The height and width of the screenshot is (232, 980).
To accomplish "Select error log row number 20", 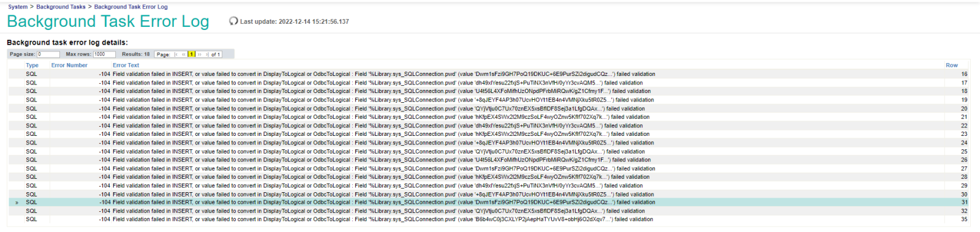I will [489, 108].
